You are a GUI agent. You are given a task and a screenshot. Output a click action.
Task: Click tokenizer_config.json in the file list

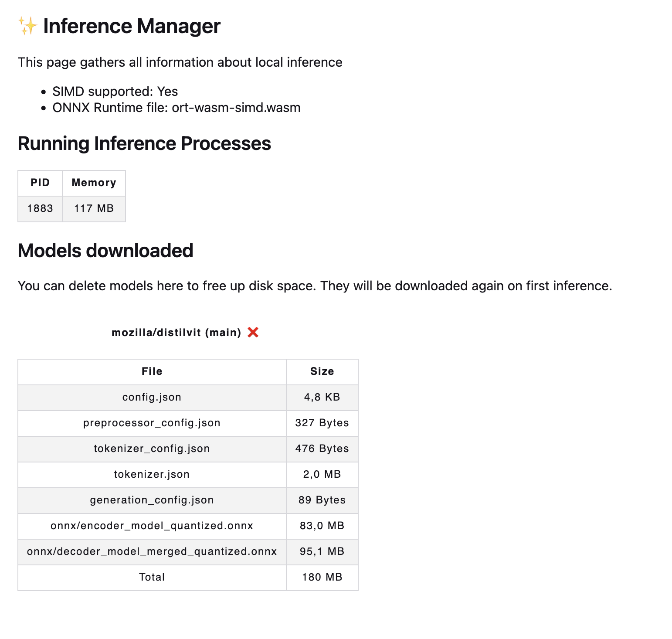click(152, 449)
